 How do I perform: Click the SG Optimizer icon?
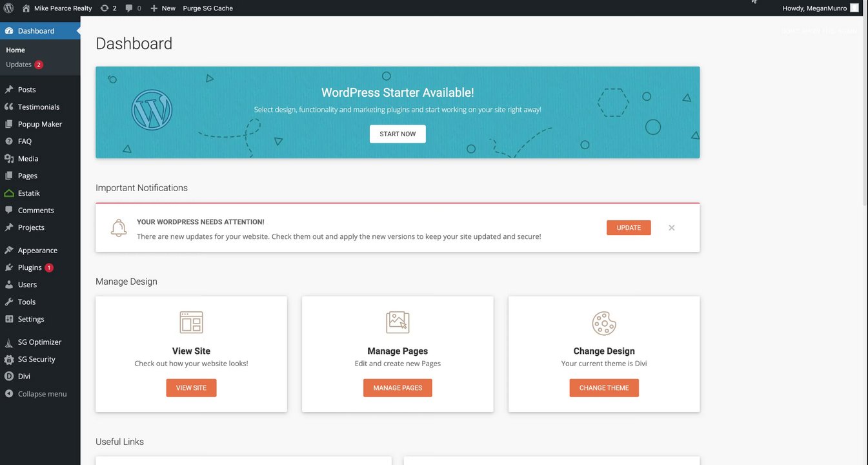[9, 342]
